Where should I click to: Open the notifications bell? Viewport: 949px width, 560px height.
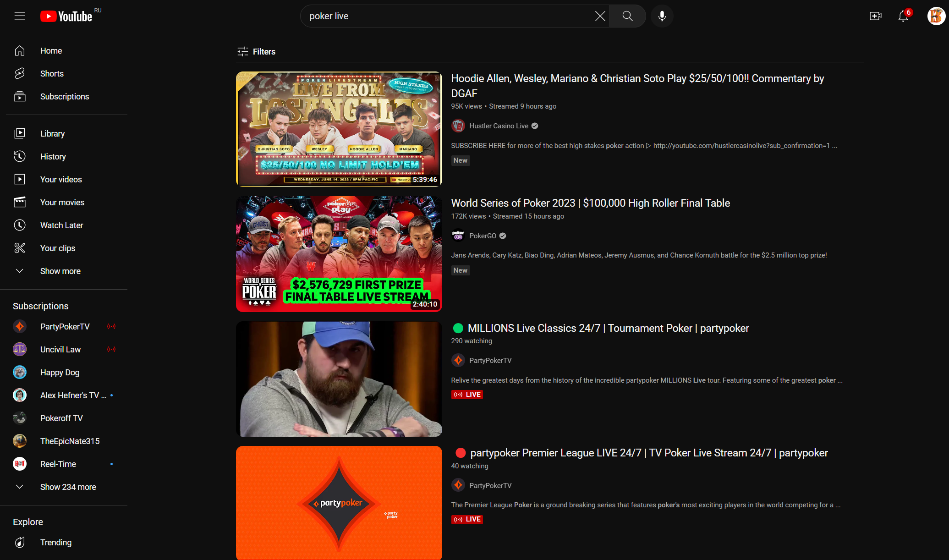(x=903, y=16)
